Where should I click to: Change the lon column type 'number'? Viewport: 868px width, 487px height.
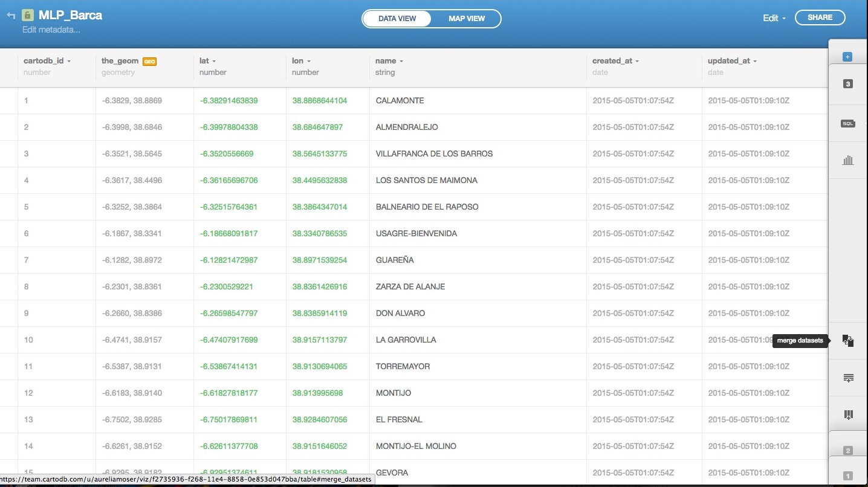[x=305, y=73]
